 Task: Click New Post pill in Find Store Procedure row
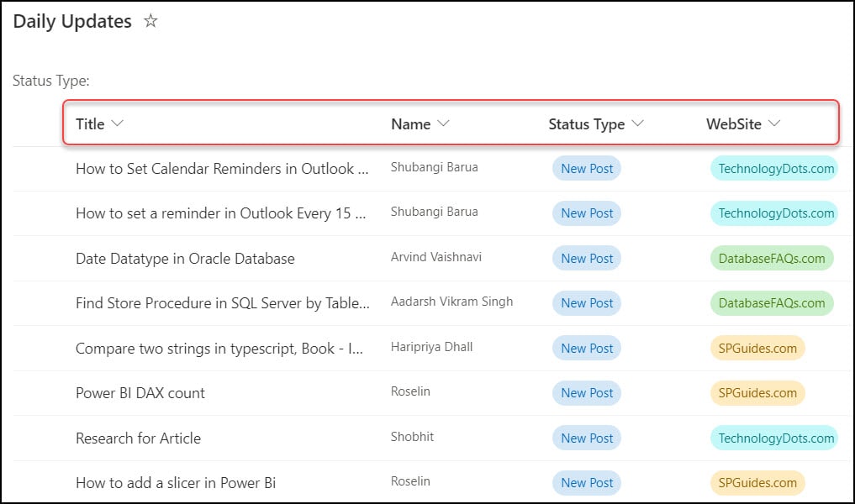[x=587, y=303]
